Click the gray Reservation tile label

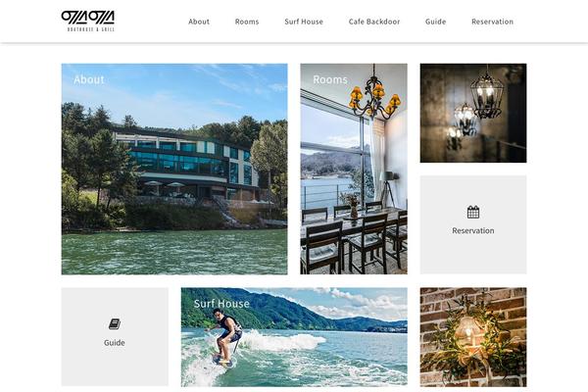coord(473,230)
